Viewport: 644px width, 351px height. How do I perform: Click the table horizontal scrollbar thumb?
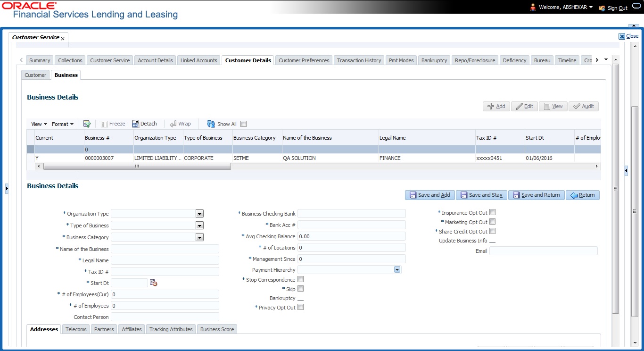(137, 167)
